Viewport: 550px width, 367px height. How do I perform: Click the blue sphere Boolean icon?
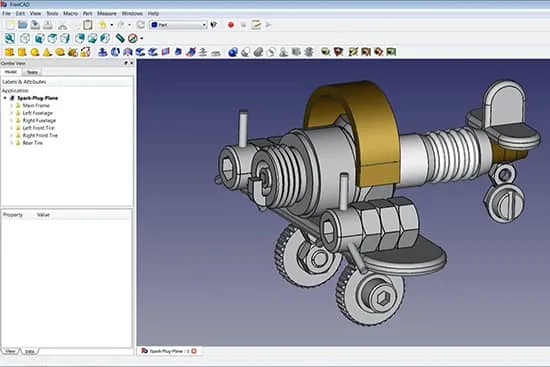click(233, 52)
